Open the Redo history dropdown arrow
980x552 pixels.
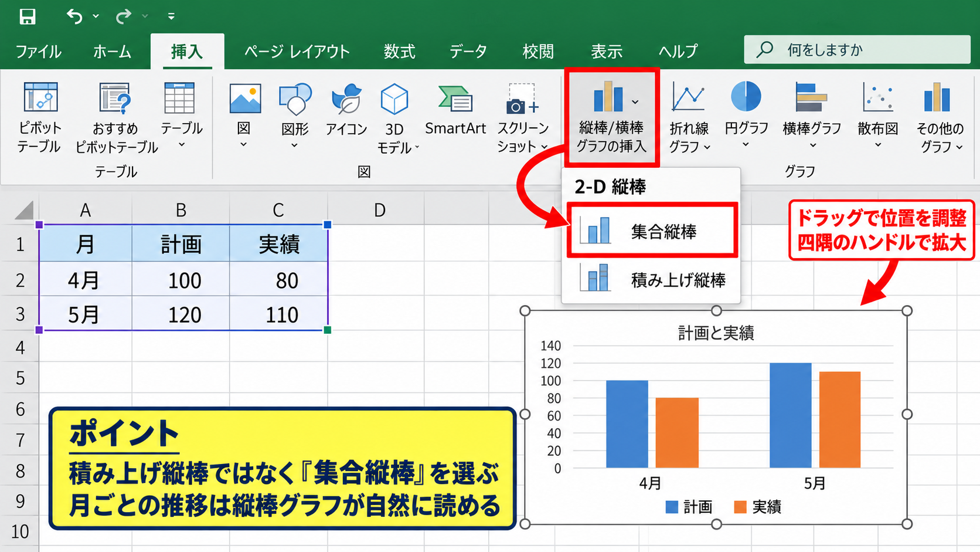(x=145, y=16)
